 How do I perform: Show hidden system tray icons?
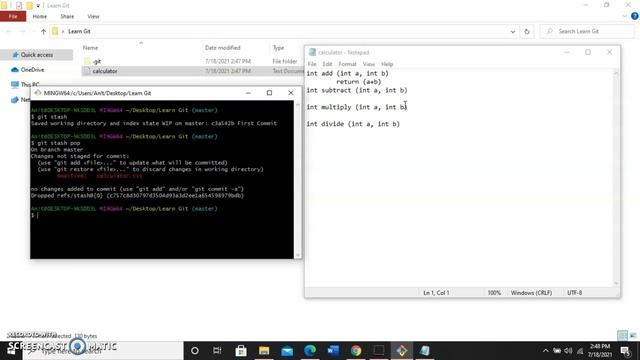pos(545,351)
